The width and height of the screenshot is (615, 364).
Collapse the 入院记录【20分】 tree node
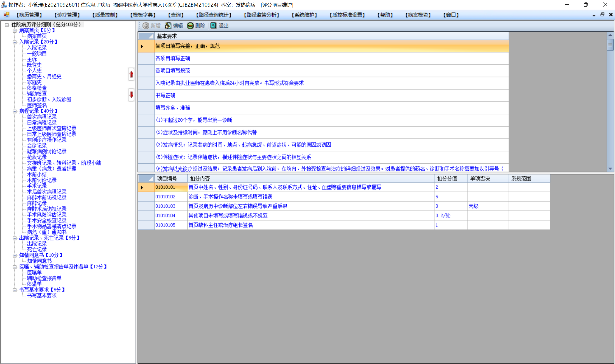pos(15,42)
